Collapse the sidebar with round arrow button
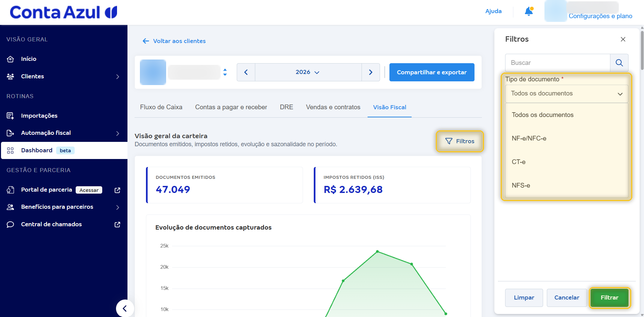 point(125,308)
